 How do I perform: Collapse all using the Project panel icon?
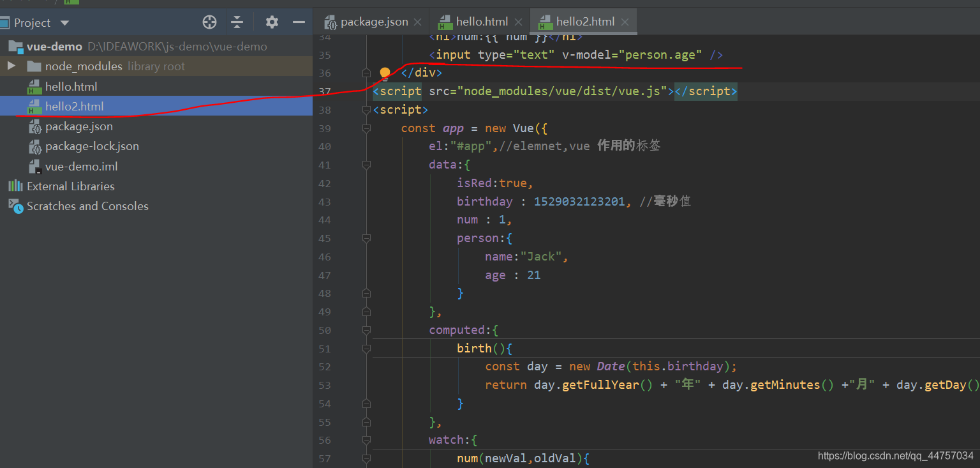coord(237,22)
